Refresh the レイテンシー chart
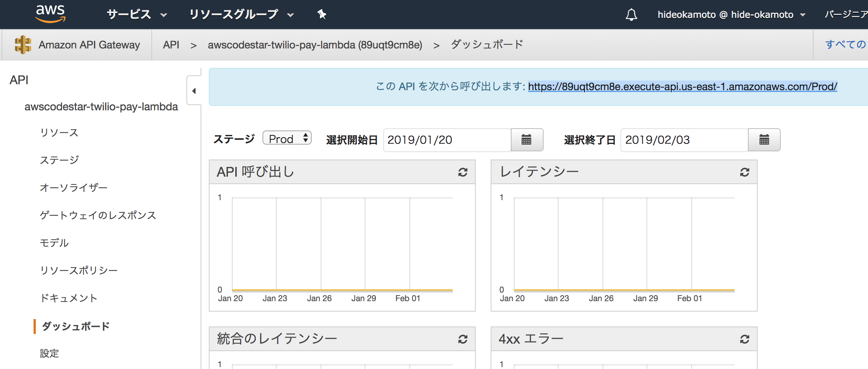 (x=745, y=172)
